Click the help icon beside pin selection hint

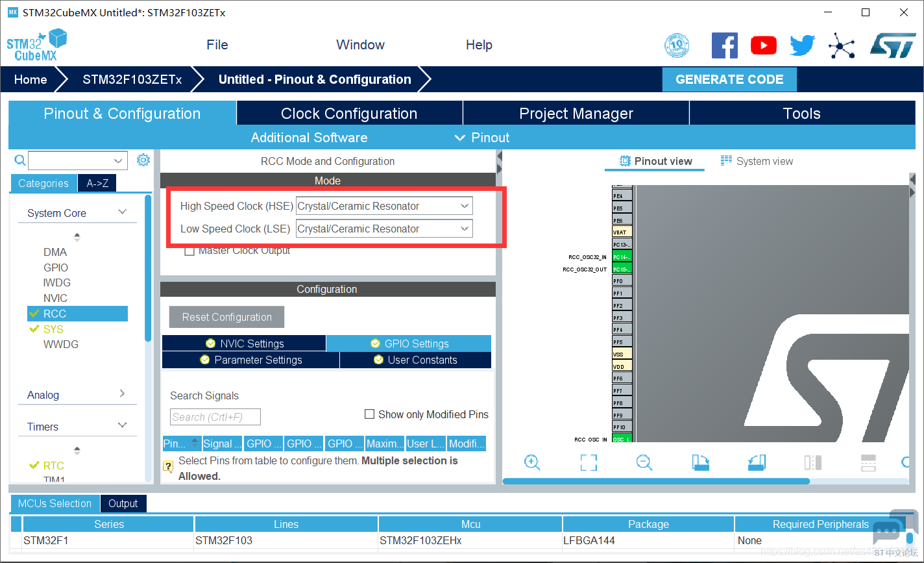[x=168, y=466]
